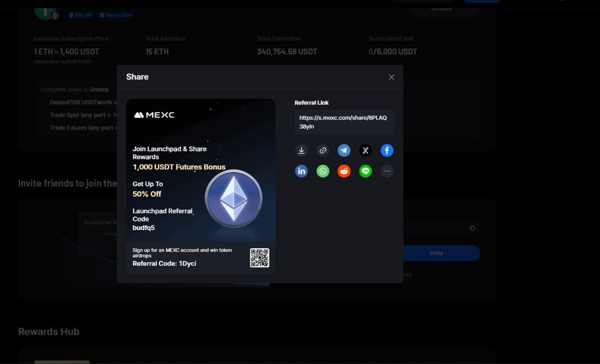The height and width of the screenshot is (364, 600).
Task: Click the QR code on the poster
Action: click(x=259, y=258)
